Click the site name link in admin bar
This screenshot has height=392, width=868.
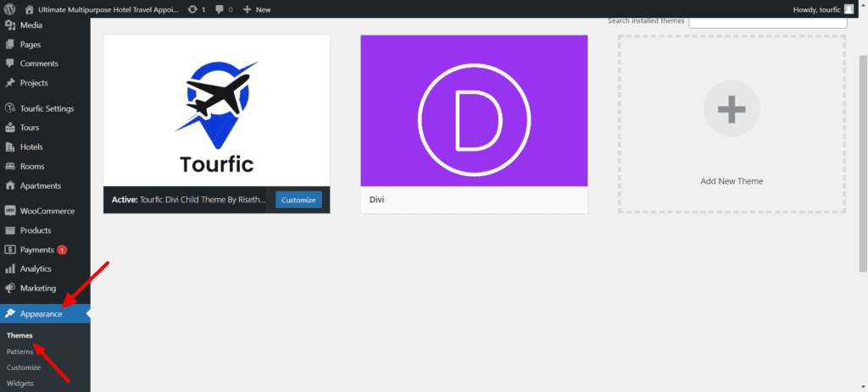click(108, 9)
